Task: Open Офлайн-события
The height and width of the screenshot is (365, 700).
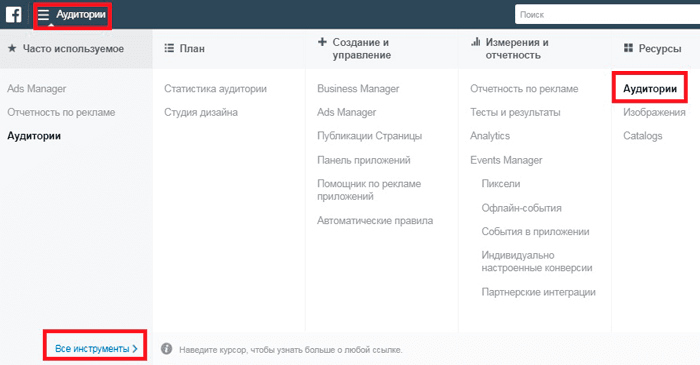Action: pos(521,208)
